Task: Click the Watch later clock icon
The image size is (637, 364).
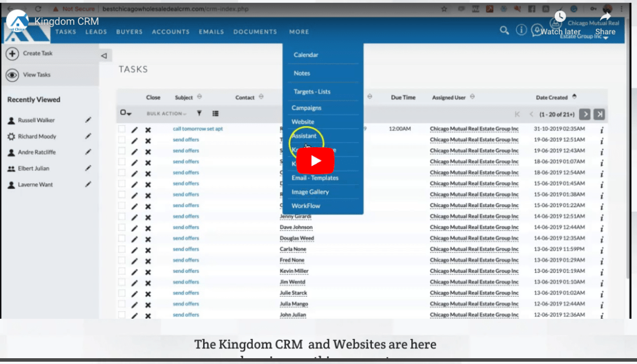Action: [x=560, y=16]
